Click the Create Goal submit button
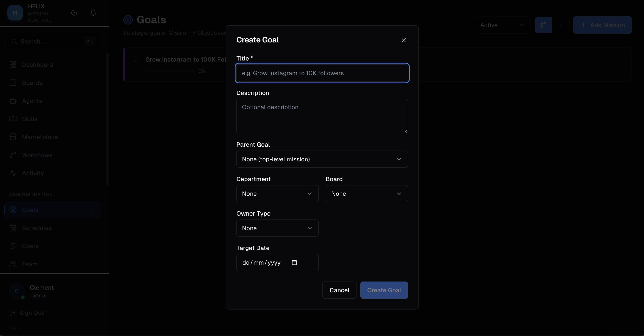This screenshot has width=644, height=336. (x=384, y=290)
